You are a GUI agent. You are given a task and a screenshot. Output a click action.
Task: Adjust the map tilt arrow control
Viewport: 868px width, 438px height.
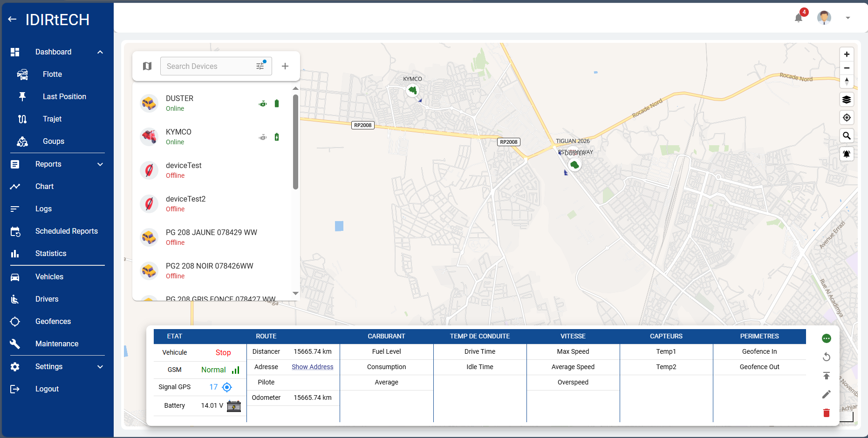point(847,81)
